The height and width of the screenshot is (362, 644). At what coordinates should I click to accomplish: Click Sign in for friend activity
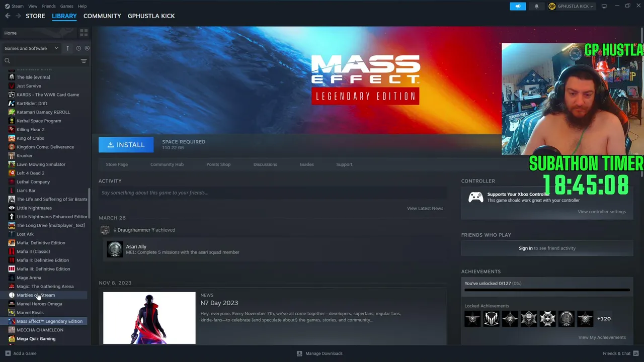point(525,248)
